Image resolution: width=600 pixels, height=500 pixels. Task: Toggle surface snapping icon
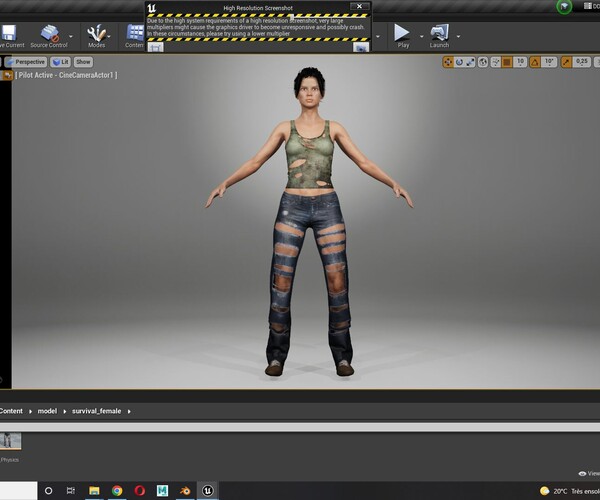click(496, 62)
